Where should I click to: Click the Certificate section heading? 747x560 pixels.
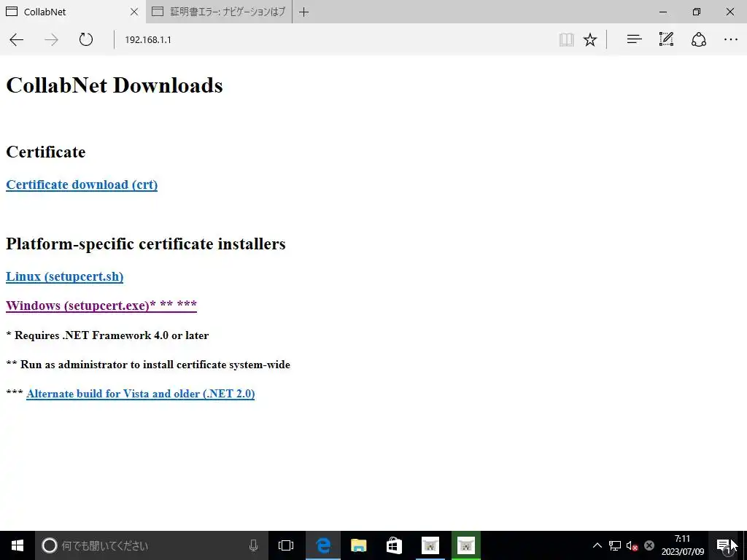(46, 152)
